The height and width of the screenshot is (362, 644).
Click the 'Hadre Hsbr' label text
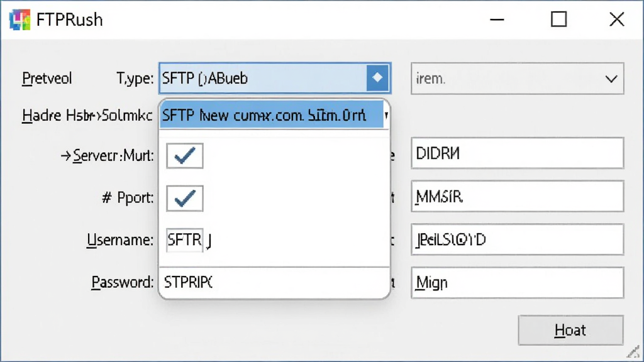[87, 116]
